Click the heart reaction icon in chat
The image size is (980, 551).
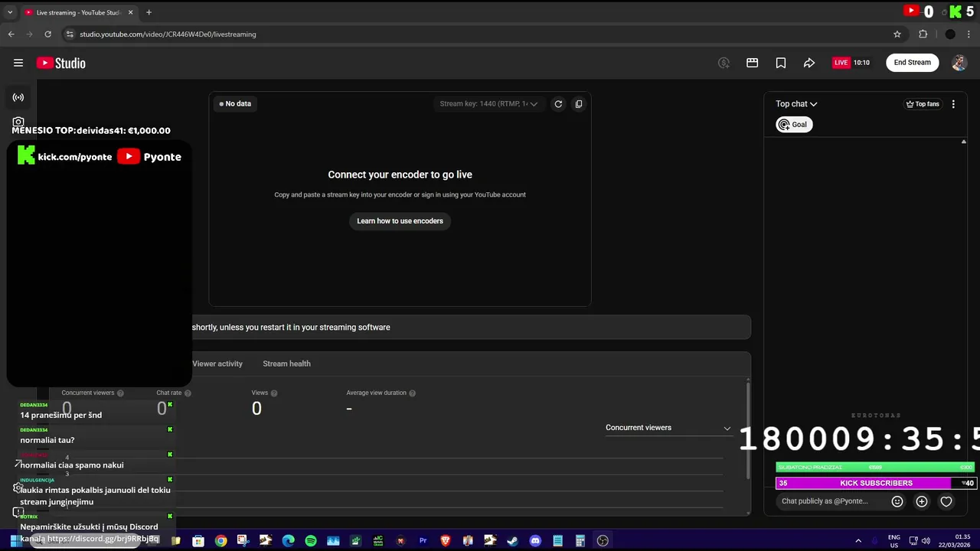(946, 501)
